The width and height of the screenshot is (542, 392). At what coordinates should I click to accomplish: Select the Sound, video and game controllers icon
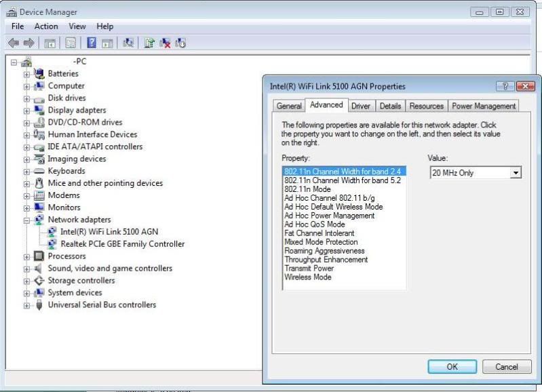38,269
